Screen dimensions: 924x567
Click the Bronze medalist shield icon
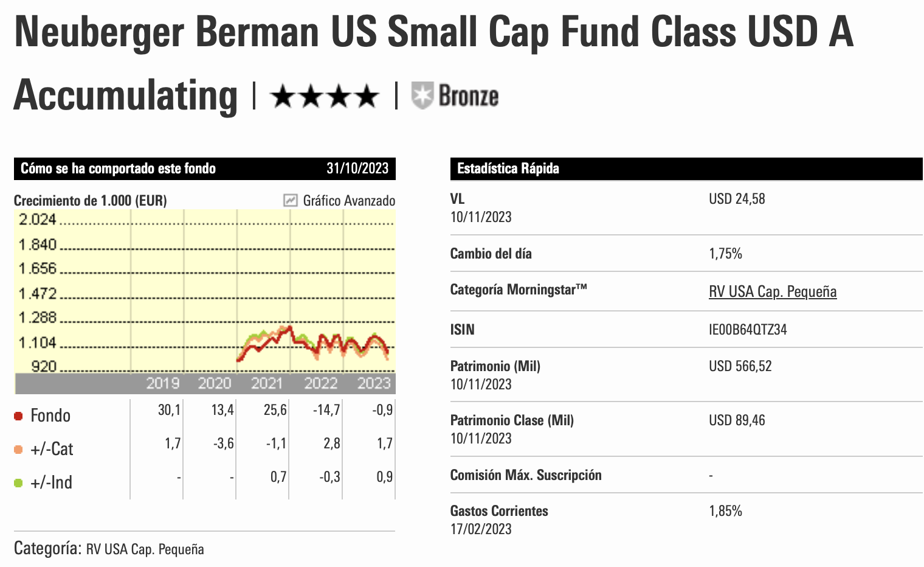422,96
